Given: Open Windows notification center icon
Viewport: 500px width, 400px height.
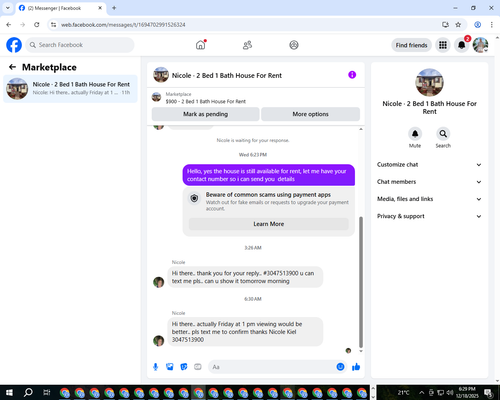Looking at the screenshot, I should tap(489, 393).
